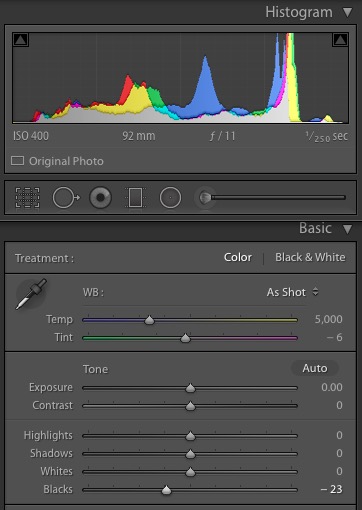Click the Whites slider handle
This screenshot has width=362, height=510.
190,472
